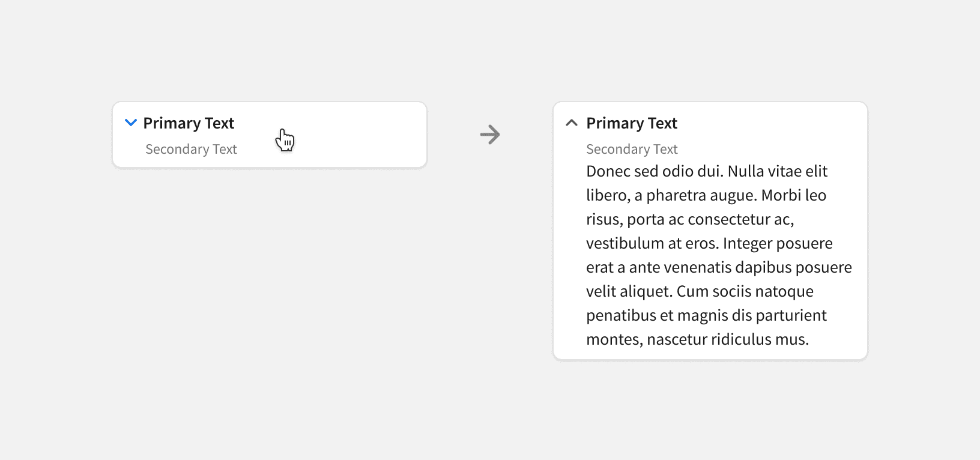Expand the collapsed card with blue chevron
This screenshot has width=980, height=460.
(131, 123)
